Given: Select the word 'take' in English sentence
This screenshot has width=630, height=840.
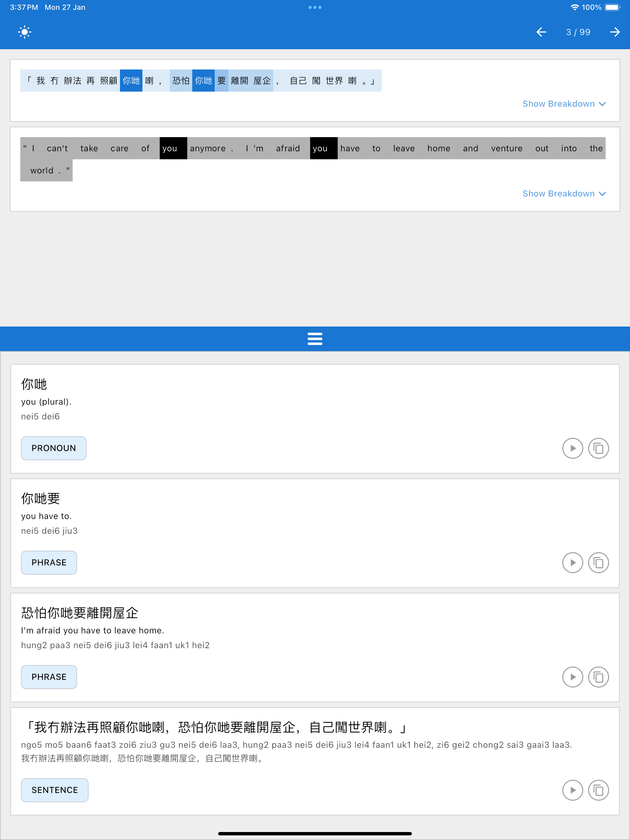Looking at the screenshot, I should click(89, 148).
